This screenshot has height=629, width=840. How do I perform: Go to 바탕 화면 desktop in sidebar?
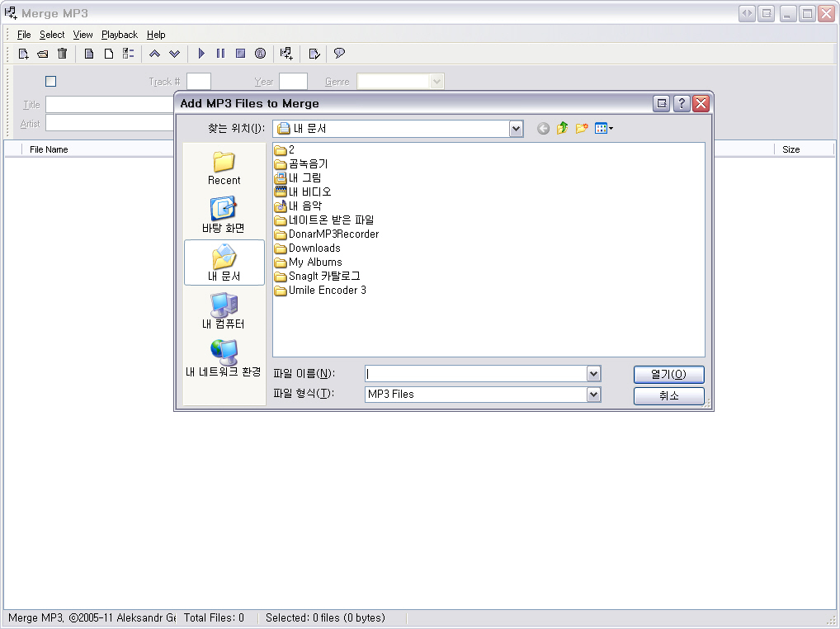[224, 215]
